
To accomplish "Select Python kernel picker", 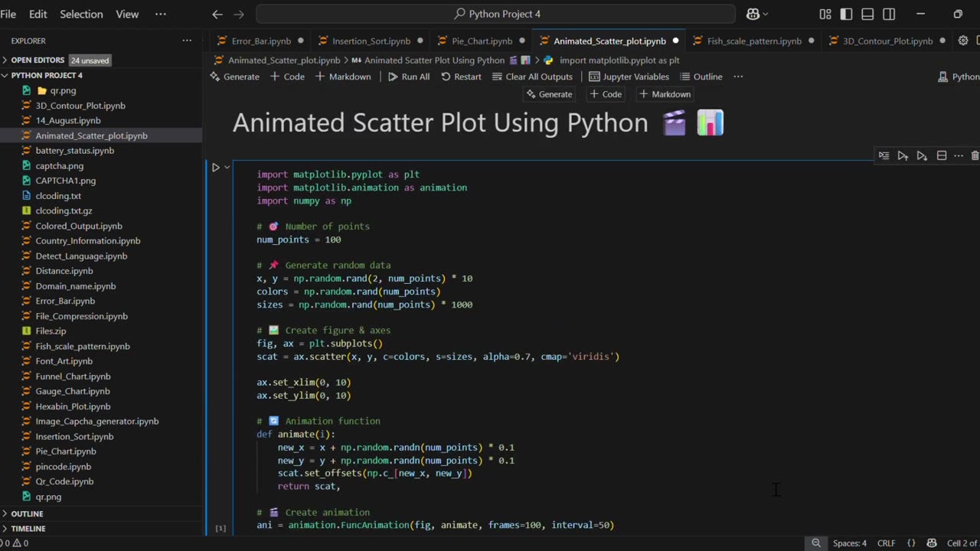I will (959, 77).
